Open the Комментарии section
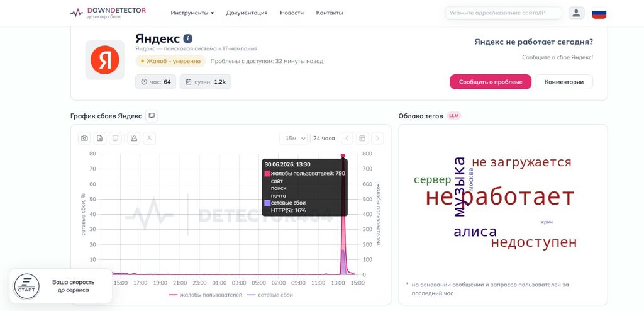The image size is (644, 311). (x=564, y=82)
